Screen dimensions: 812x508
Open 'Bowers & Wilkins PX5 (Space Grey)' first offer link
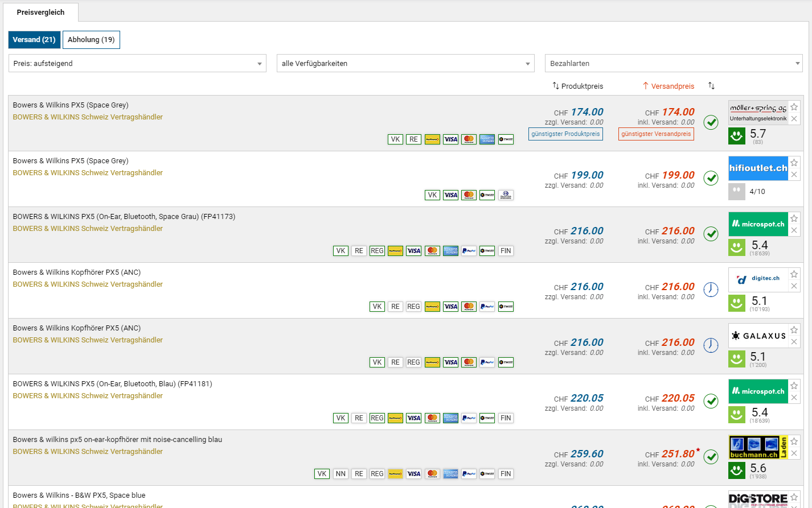71,105
